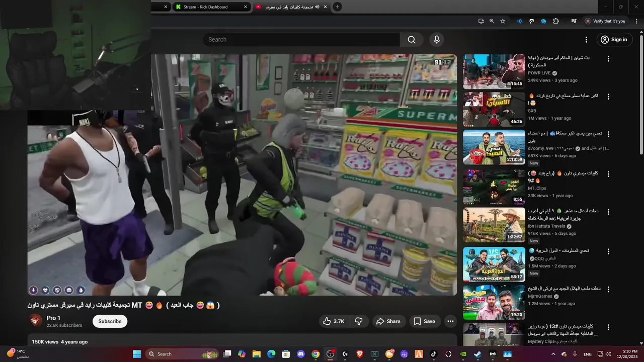This screenshot has width=644, height=362.
Task: Open Google Chrome from the taskbar
Action: pyautogui.click(x=315, y=354)
